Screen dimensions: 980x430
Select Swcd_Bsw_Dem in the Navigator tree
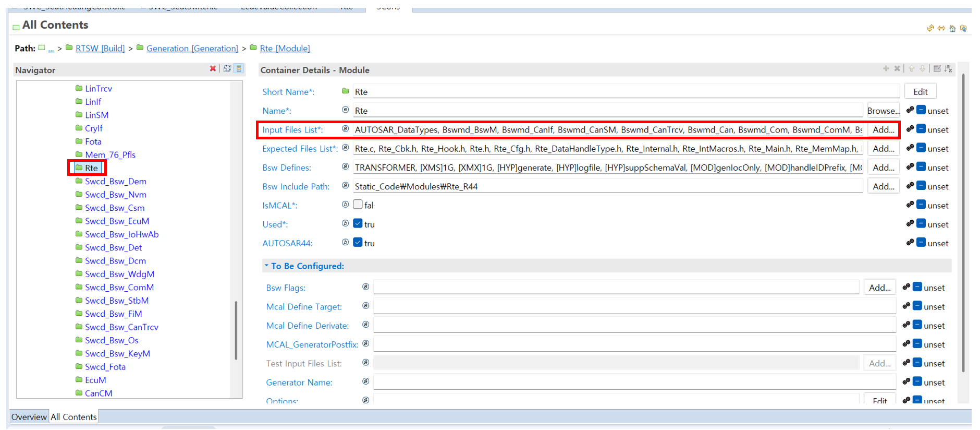pos(116,181)
